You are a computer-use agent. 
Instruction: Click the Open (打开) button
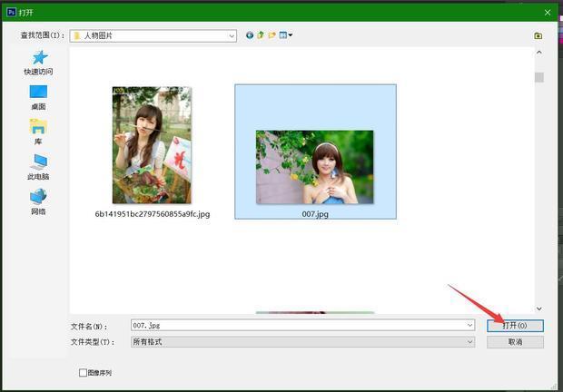coord(515,325)
